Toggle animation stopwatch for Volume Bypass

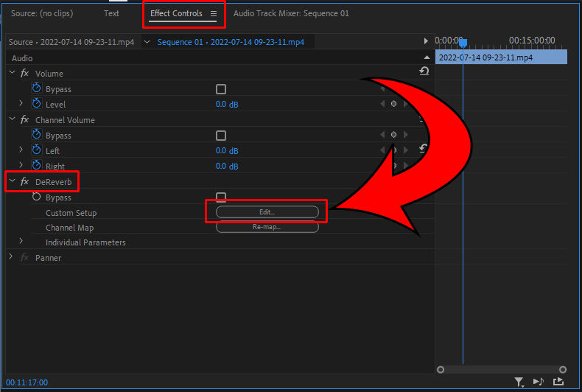(x=36, y=88)
